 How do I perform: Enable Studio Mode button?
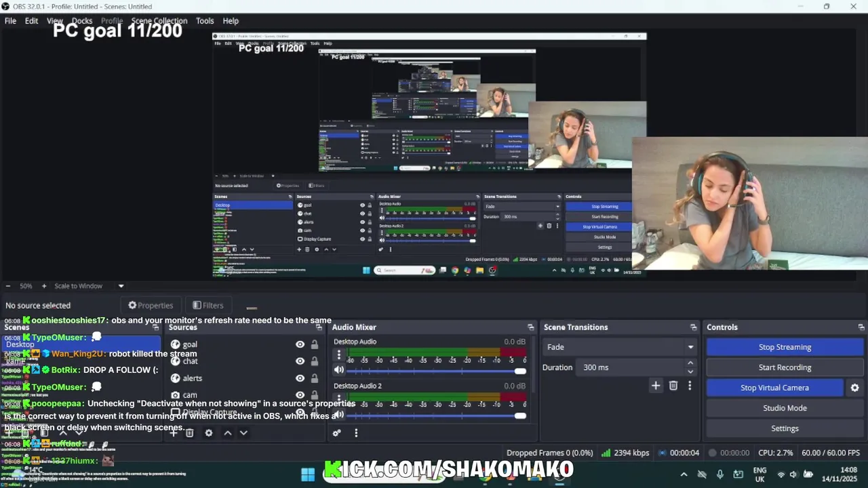[x=785, y=408]
